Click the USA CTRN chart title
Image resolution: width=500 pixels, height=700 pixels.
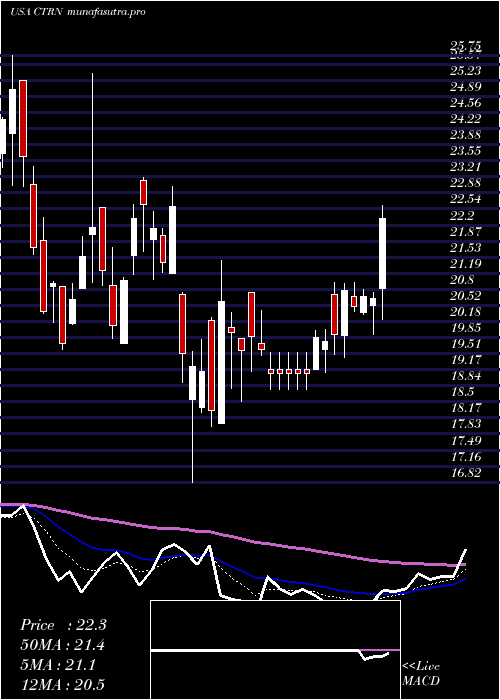[x=37, y=12]
